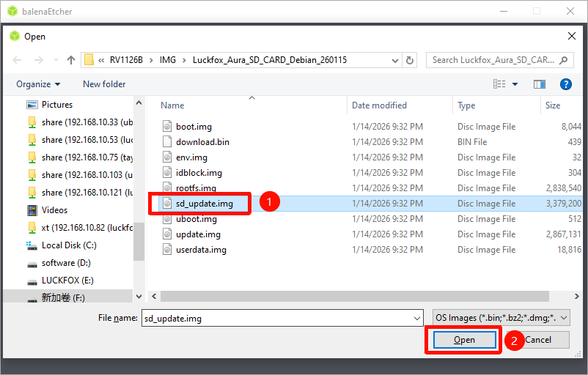588x375 pixels.
Task: Open the Organize dropdown menu
Action: coord(38,84)
